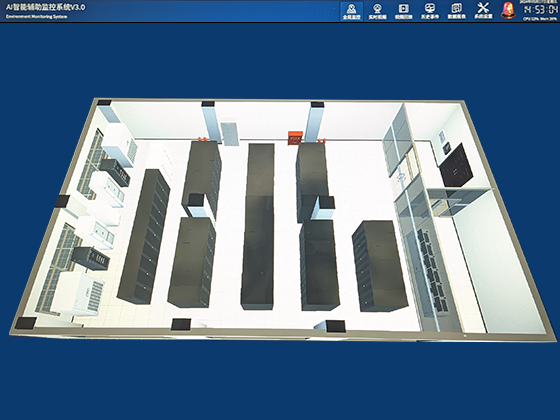Image resolution: width=560 pixels, height=420 pixels.
Task: Open the history events monitor icon
Action: tap(430, 11)
